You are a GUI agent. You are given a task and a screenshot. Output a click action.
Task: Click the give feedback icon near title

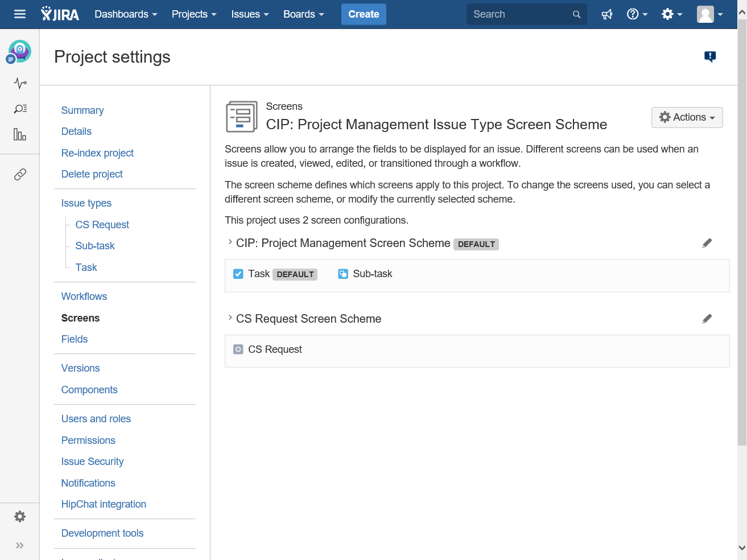click(710, 56)
